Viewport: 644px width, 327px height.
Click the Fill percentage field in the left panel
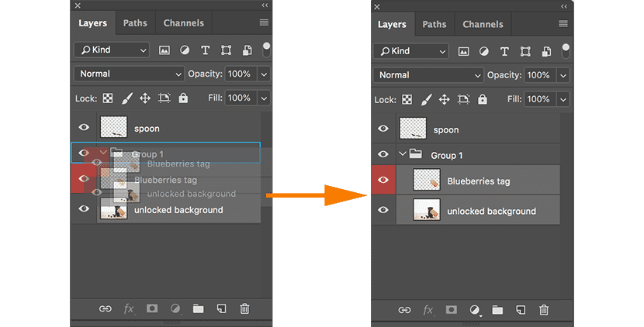[x=239, y=98]
